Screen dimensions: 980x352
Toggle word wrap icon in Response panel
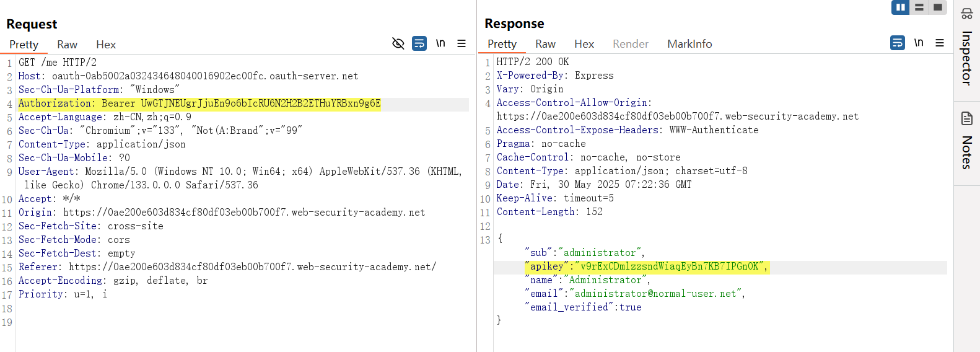[x=898, y=43]
